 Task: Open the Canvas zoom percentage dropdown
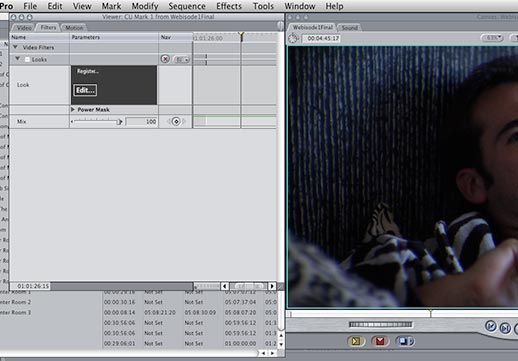(x=492, y=38)
